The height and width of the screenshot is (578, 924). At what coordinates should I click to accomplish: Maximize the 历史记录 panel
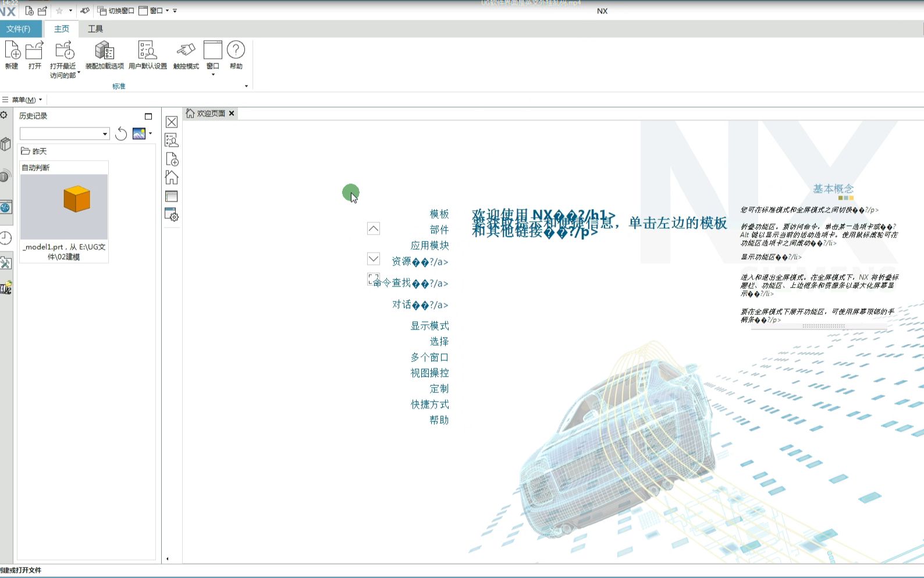(x=148, y=116)
